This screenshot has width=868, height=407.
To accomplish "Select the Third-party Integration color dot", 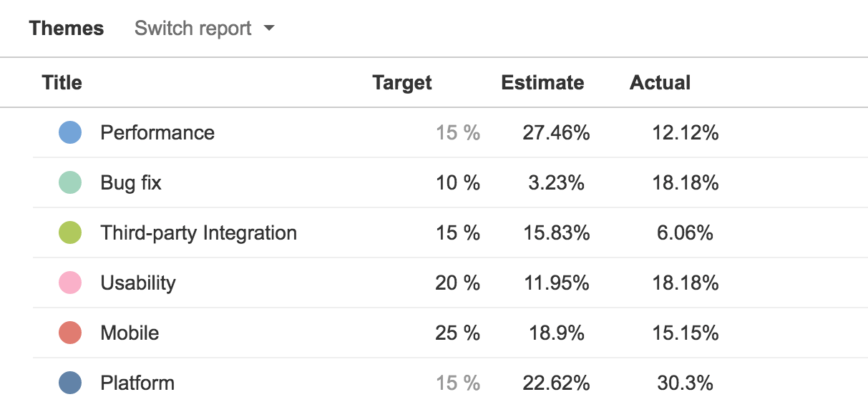I will [x=69, y=232].
